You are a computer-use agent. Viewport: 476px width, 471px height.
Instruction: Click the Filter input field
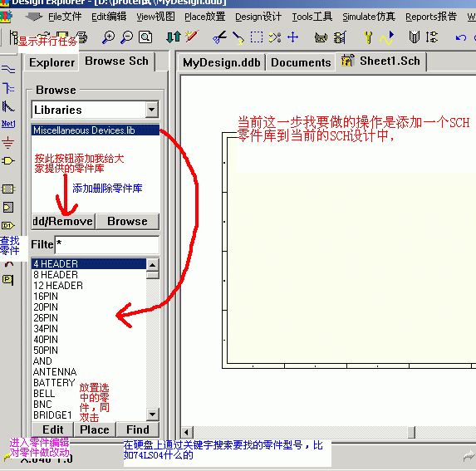click(x=107, y=244)
